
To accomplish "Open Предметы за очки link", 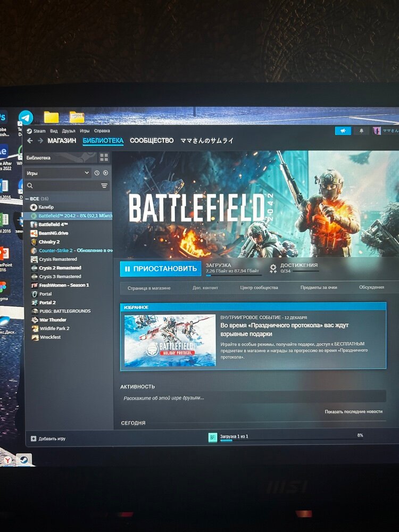I will coord(319,287).
